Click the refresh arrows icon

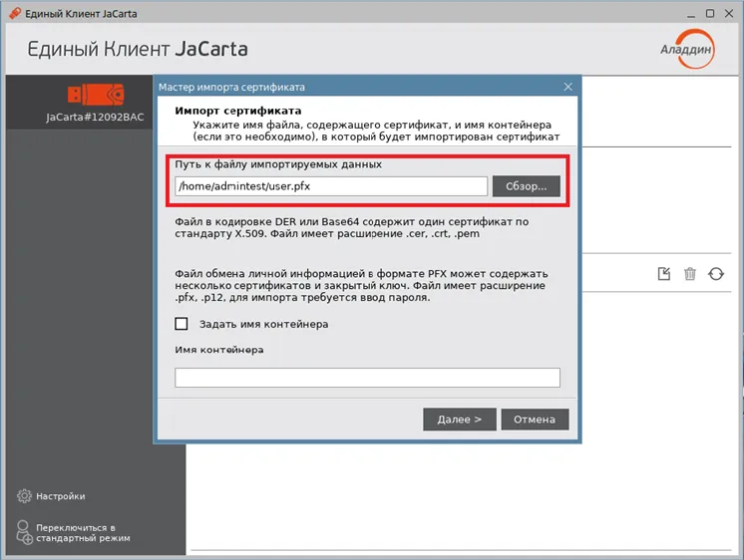click(716, 274)
